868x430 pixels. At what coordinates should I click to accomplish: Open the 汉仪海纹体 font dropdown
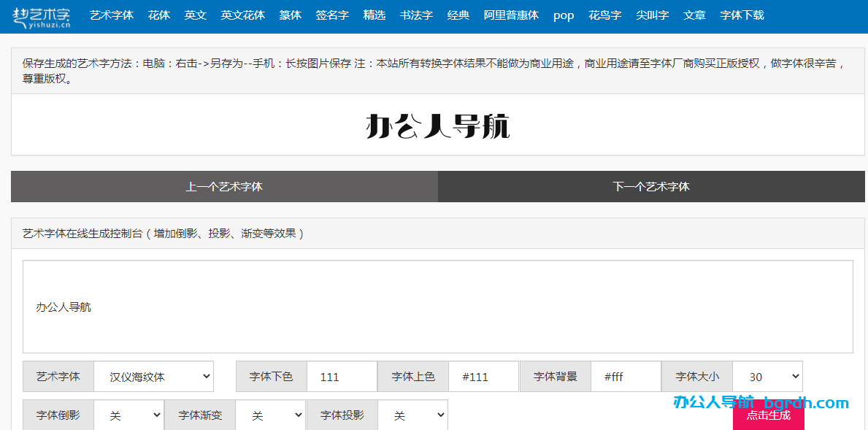pyautogui.click(x=153, y=376)
